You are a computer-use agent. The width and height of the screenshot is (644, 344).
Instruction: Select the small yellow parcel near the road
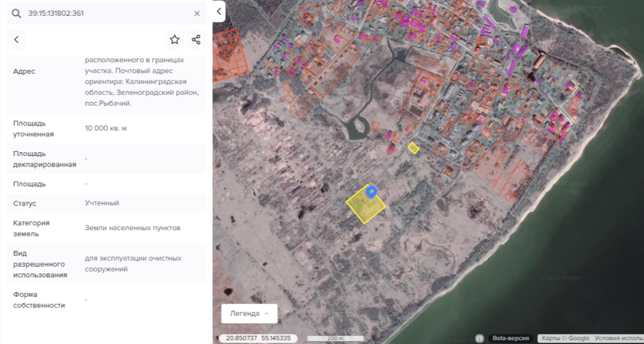(x=413, y=148)
